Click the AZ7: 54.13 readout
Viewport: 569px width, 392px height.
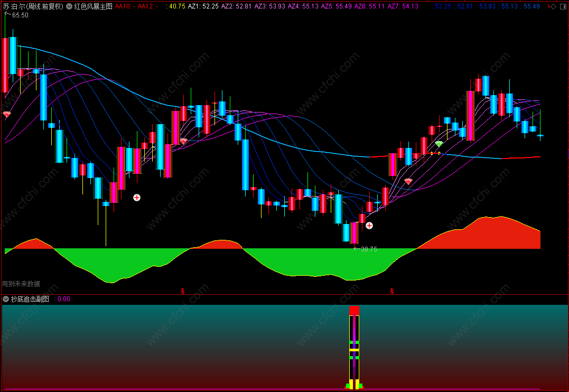pos(403,6)
